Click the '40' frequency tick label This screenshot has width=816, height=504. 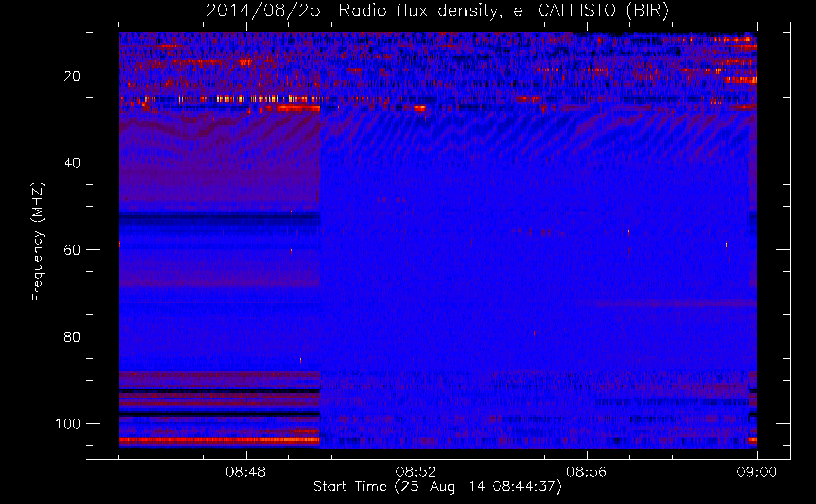coord(73,163)
